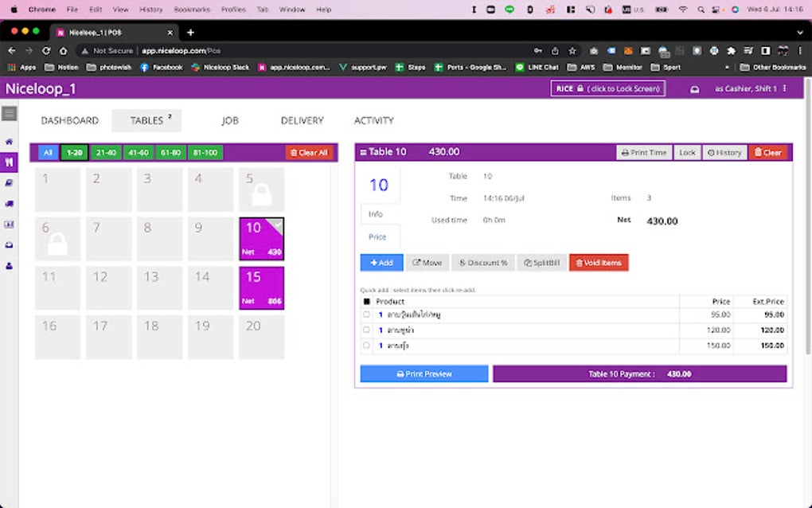Open the DELIVERY tab
The image size is (812, 508).
pyautogui.click(x=301, y=120)
